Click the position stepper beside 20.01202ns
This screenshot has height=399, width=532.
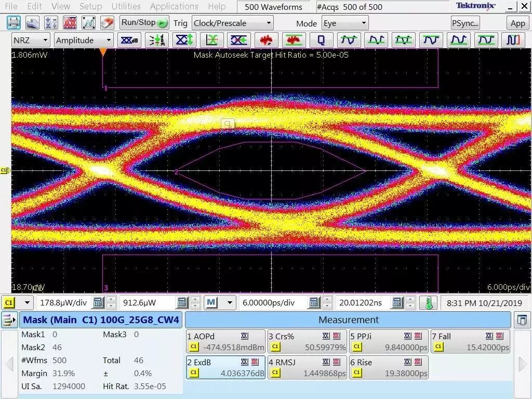click(410, 302)
